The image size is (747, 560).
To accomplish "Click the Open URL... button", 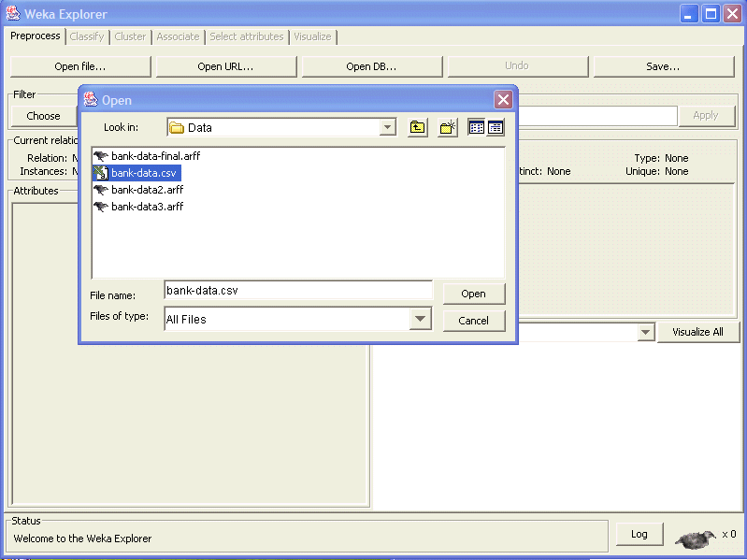I will coord(225,66).
